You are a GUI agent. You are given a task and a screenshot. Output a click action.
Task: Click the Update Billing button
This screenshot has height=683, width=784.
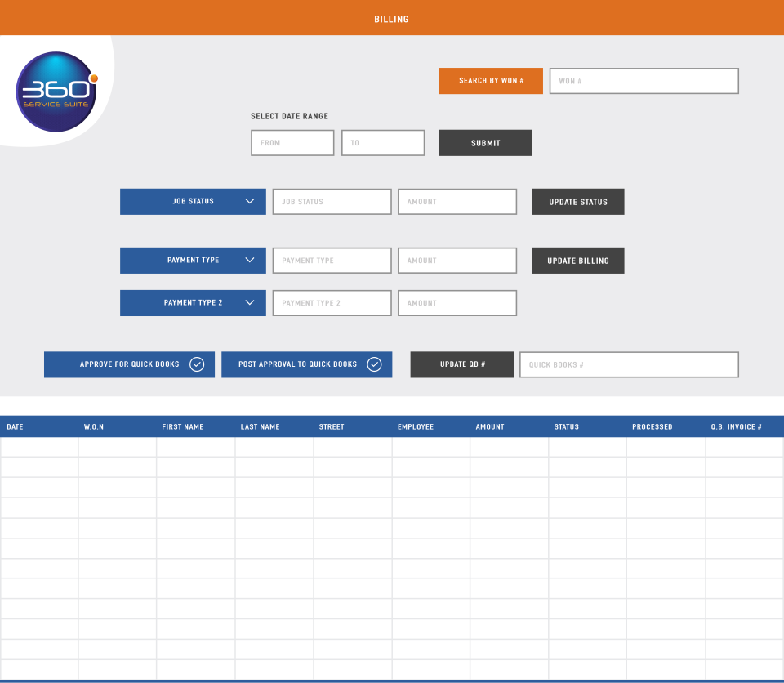[x=577, y=260]
